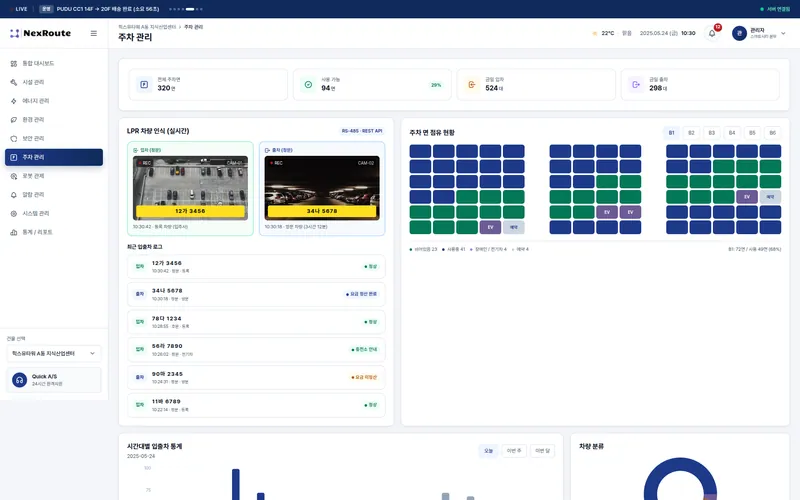This screenshot has height=500, width=800.
Task: Click the banner carousel pagination dots
Action: click(186, 9)
